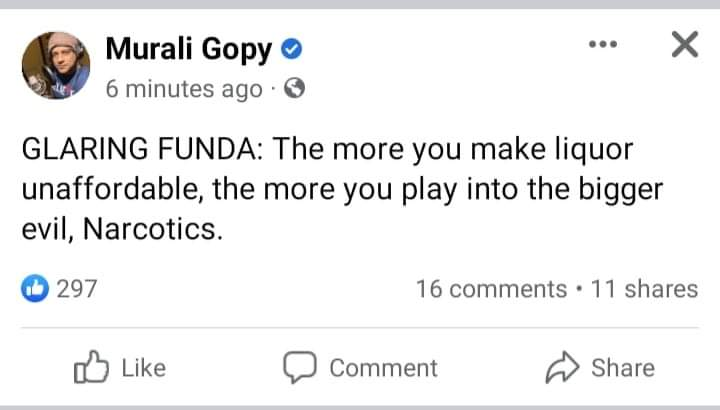Tap the speech bubble Comment icon
The image size is (720, 410).
(299, 368)
